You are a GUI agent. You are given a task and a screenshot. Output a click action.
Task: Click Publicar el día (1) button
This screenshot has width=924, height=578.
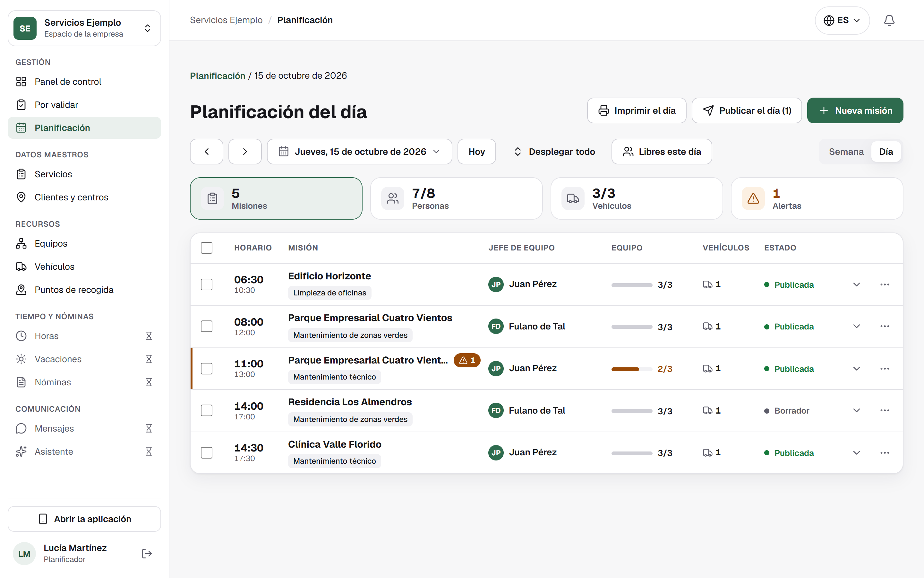747,110
